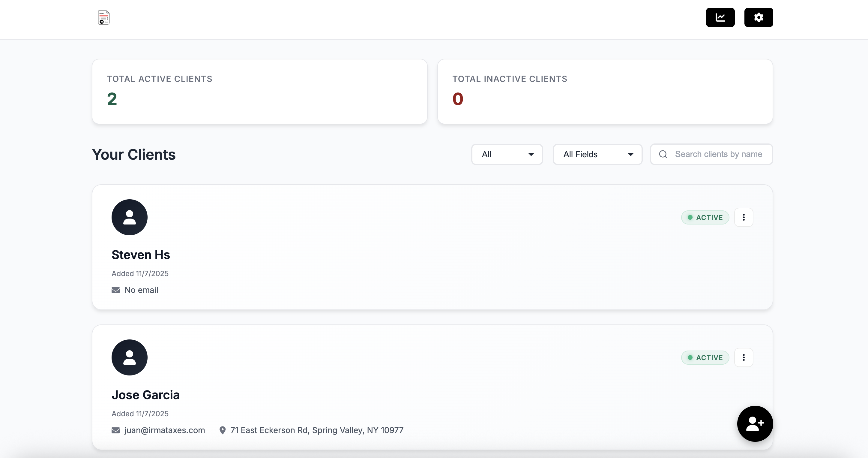Open the three-dot menu on Jose Garcia's card
This screenshot has width=868, height=458.
pos(744,357)
